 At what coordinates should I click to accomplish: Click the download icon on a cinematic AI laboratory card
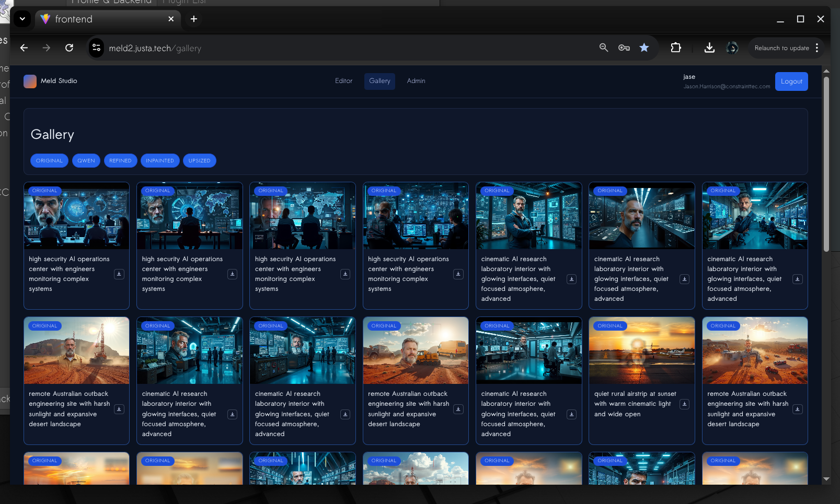[x=571, y=279]
